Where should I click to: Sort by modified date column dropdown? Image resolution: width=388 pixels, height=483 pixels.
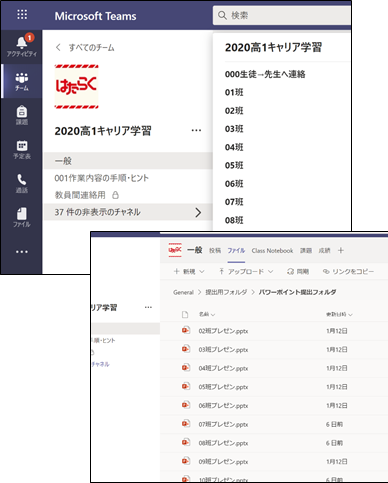click(339, 314)
